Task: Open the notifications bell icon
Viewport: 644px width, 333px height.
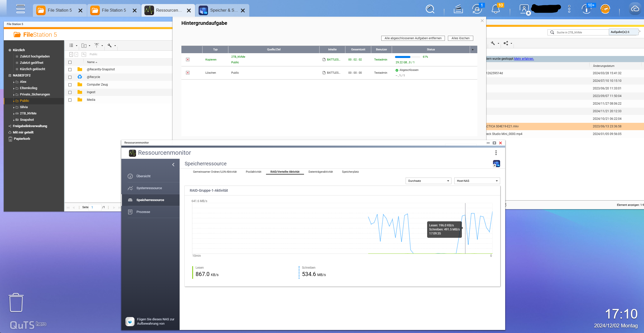Action: coord(496,9)
